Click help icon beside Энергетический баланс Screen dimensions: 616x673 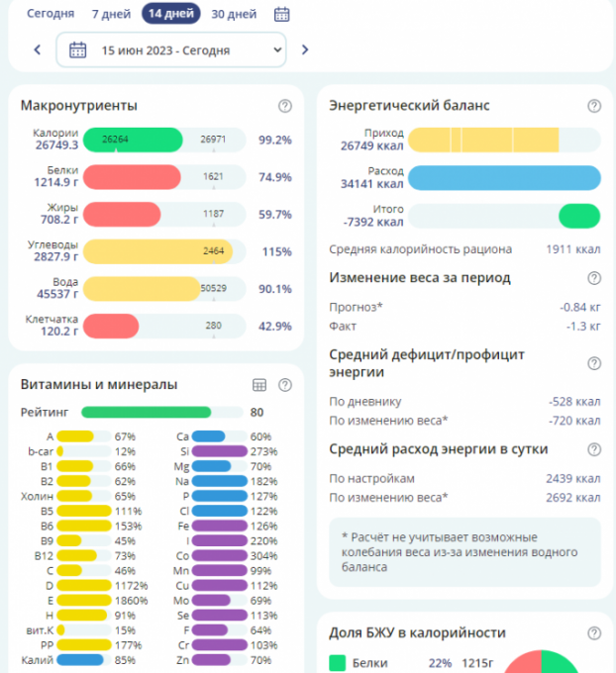pos(594,106)
